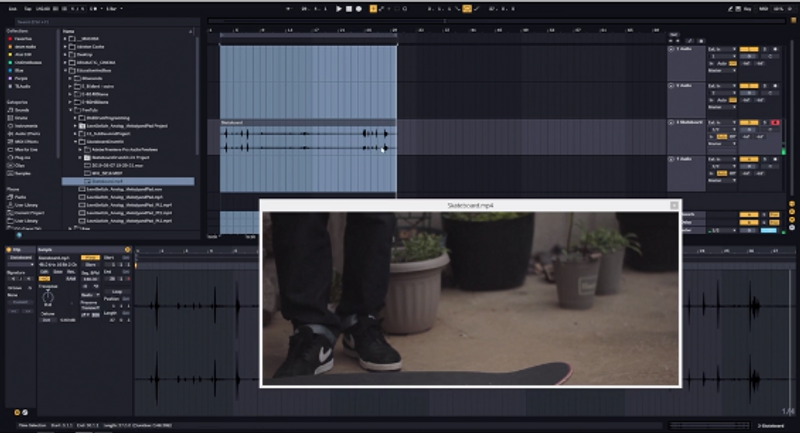
Task: Click the Arrangement Record button
Action: (x=359, y=9)
